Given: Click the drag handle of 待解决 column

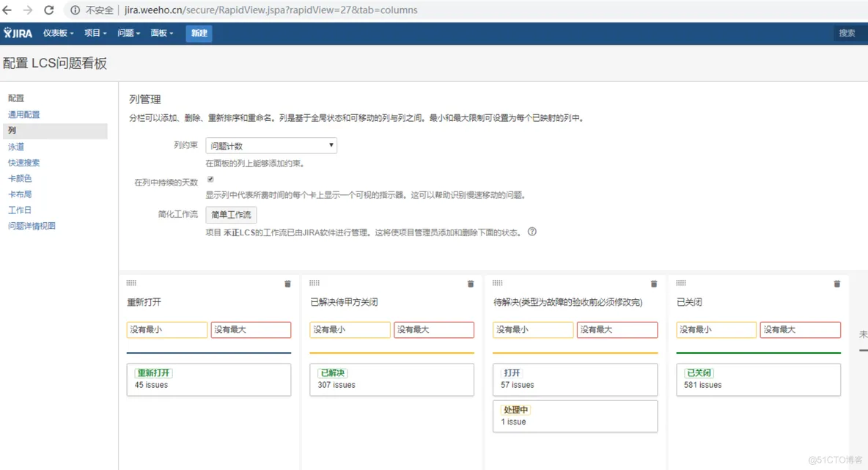Looking at the screenshot, I should click(x=498, y=283).
